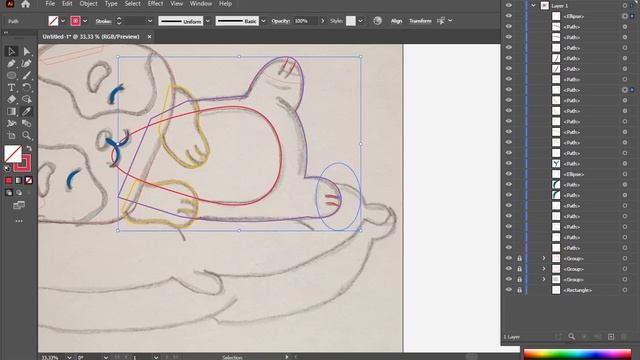
Task: Open the Stroke weight dropdown
Action: point(150,21)
